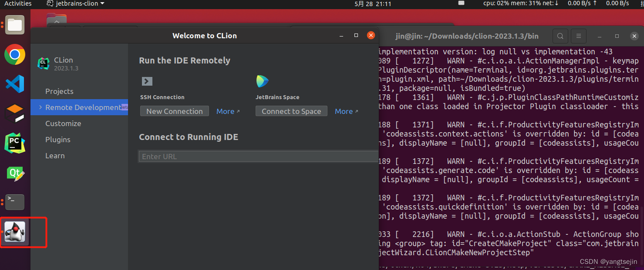
Task: Open the More link under JetBrains Space
Action: [347, 111]
